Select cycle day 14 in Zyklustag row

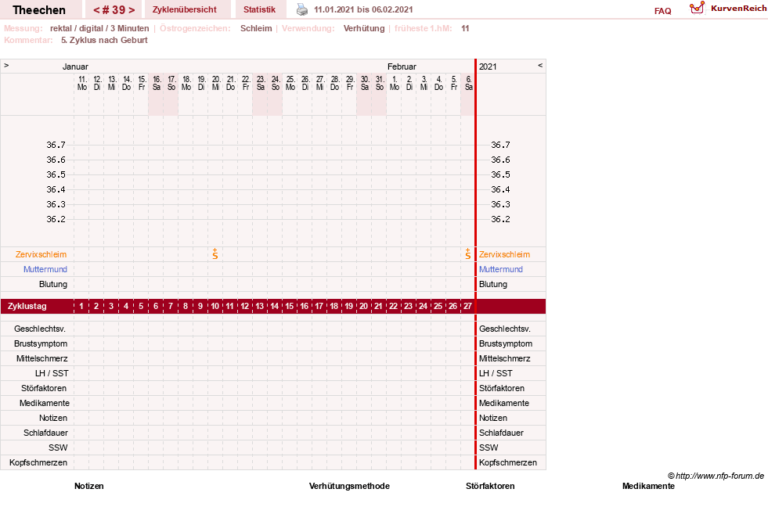[274, 307]
